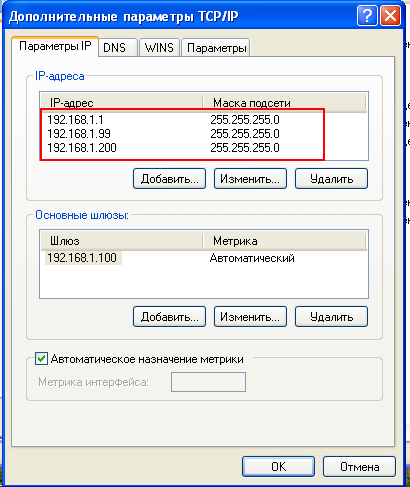Select IP address 192.168.1.1 row
This screenshot has height=487, width=410.
pos(204,120)
